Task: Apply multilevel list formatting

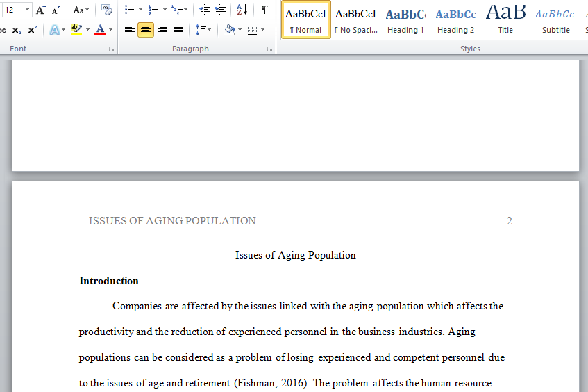Action: [176, 10]
